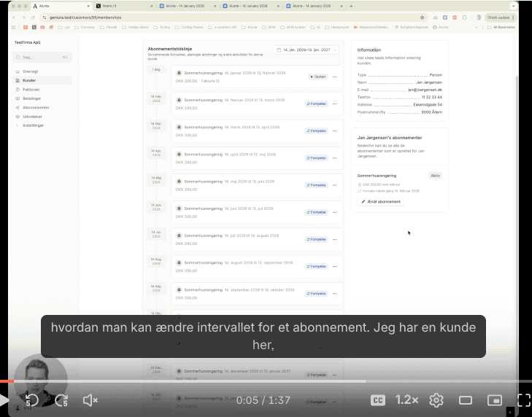Open three-dot menu for the 14. januar 2026 row
This screenshot has height=417, width=532.
[334, 77]
